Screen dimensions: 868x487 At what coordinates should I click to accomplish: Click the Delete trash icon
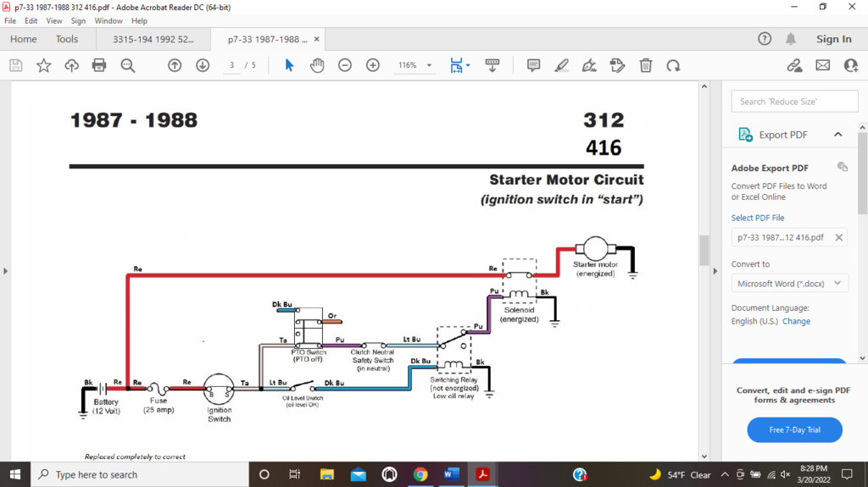click(645, 65)
